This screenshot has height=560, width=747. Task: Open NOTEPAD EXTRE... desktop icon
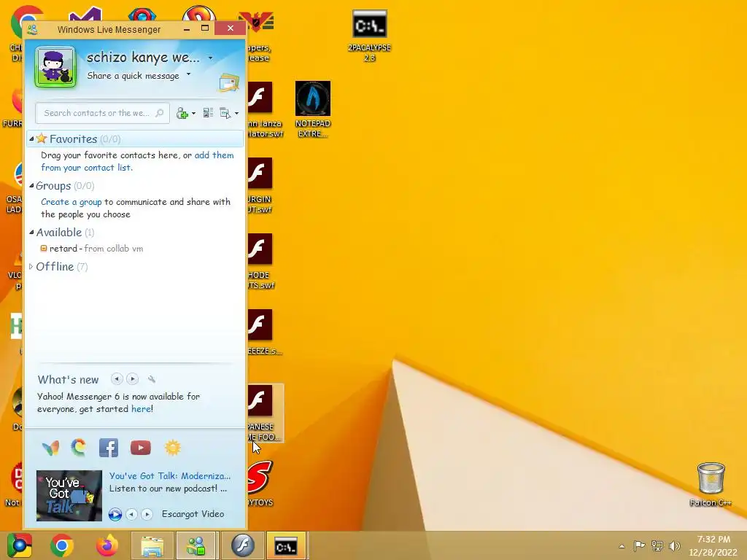[x=312, y=109]
